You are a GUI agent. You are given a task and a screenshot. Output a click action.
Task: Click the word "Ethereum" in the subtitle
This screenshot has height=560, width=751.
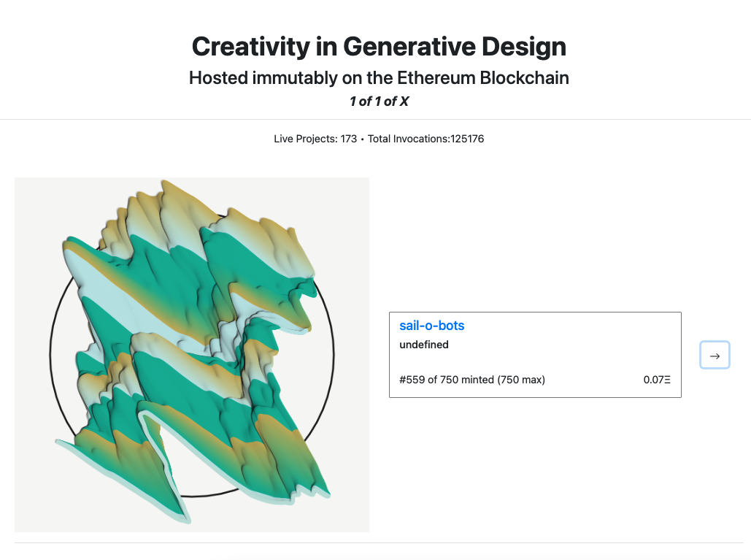pyautogui.click(x=436, y=77)
